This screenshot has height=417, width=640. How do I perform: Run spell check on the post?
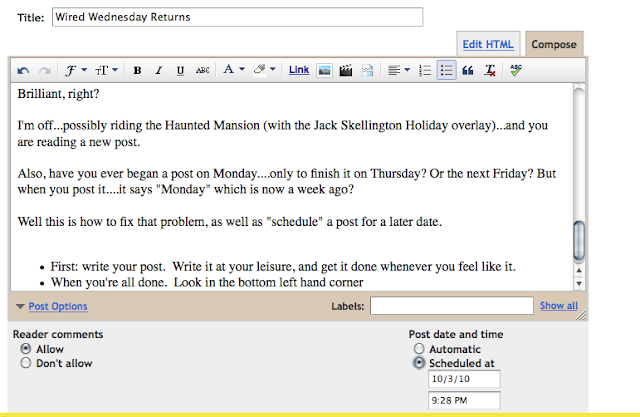tap(516, 70)
